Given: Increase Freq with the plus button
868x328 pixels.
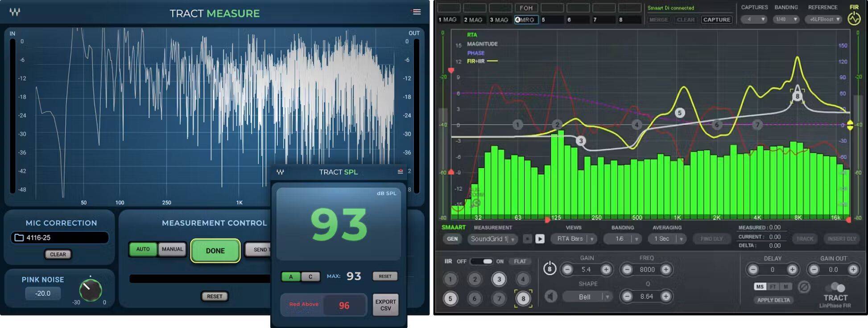Looking at the screenshot, I should (x=665, y=269).
